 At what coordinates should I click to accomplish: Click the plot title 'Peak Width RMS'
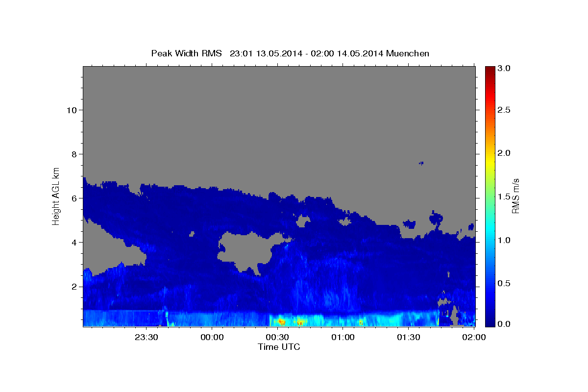pos(186,53)
